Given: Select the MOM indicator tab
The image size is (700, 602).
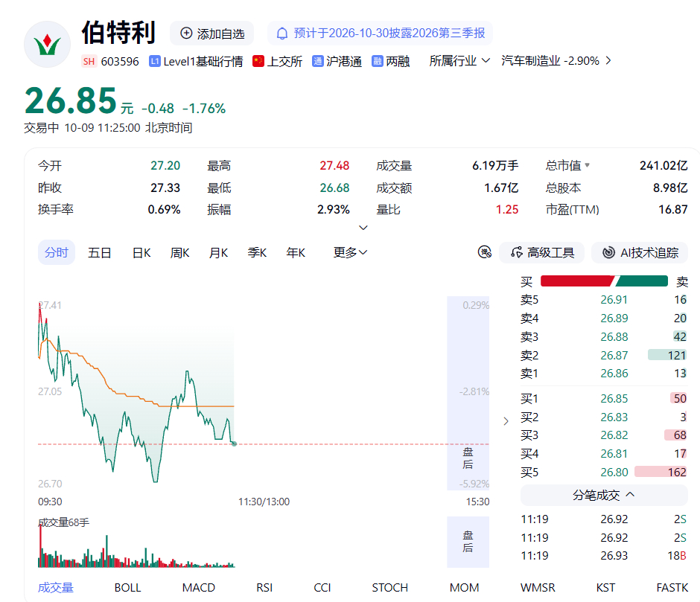Looking at the screenshot, I should 464,588.
